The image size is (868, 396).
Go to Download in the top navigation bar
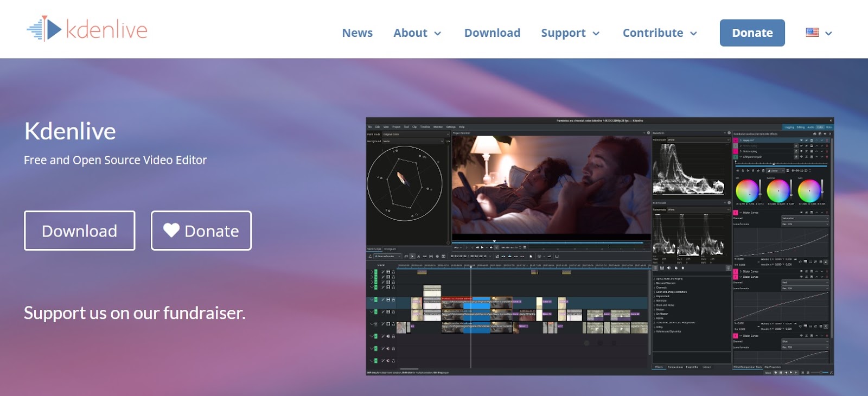pyautogui.click(x=492, y=33)
